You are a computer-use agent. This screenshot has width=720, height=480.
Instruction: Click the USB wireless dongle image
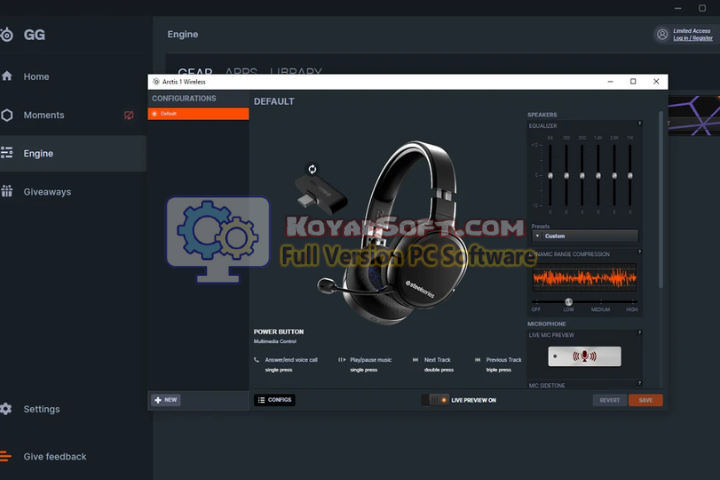click(321, 195)
